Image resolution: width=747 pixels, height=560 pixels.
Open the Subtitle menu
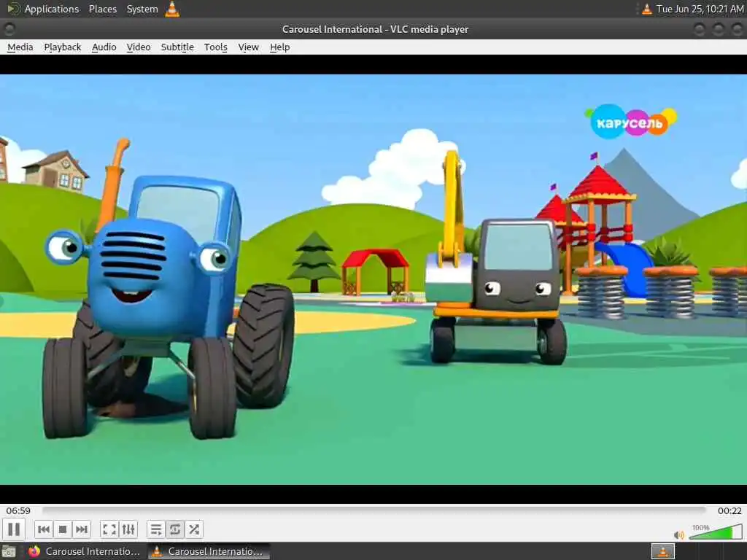177,47
